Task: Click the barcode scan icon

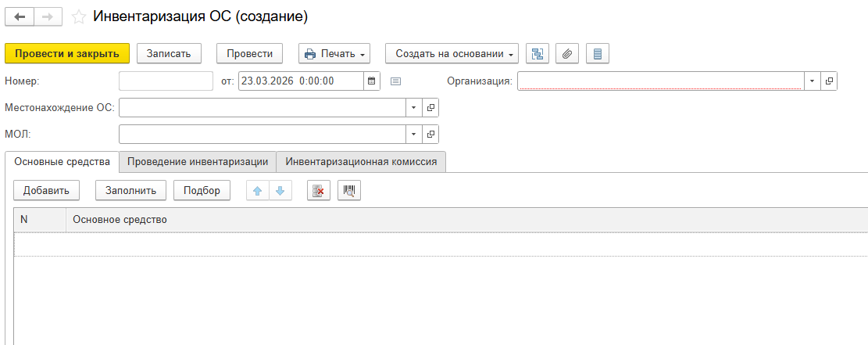Action: [x=348, y=190]
